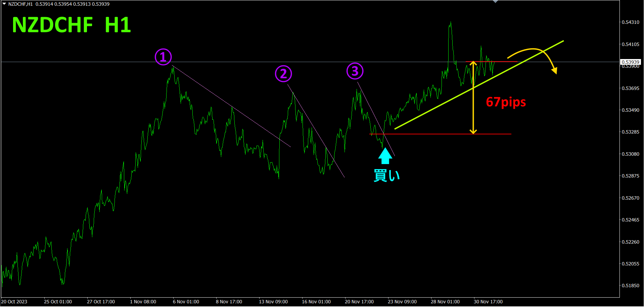Click the 25 Oct 01:00 time label
Viewport: 644px width, 307px height.
(58, 302)
